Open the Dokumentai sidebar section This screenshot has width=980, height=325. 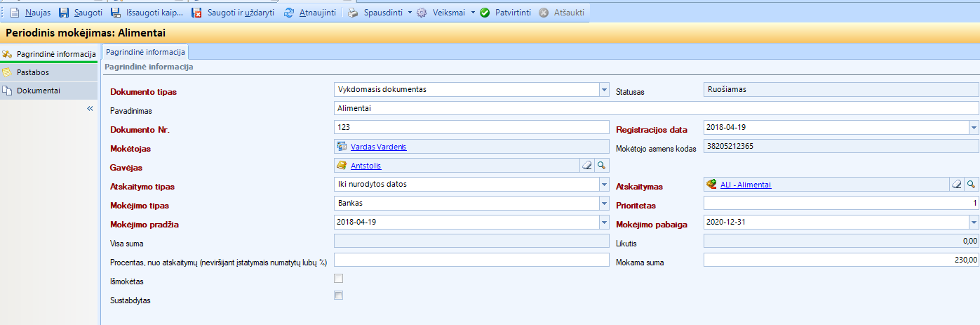click(x=49, y=91)
